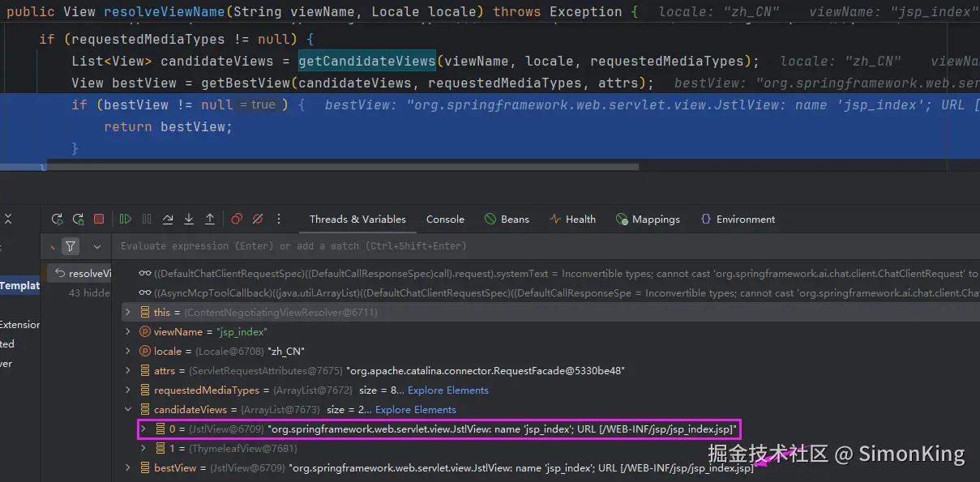Click Explore Elements link for requestedMediaTypes
The height and width of the screenshot is (482, 980).
coord(447,390)
